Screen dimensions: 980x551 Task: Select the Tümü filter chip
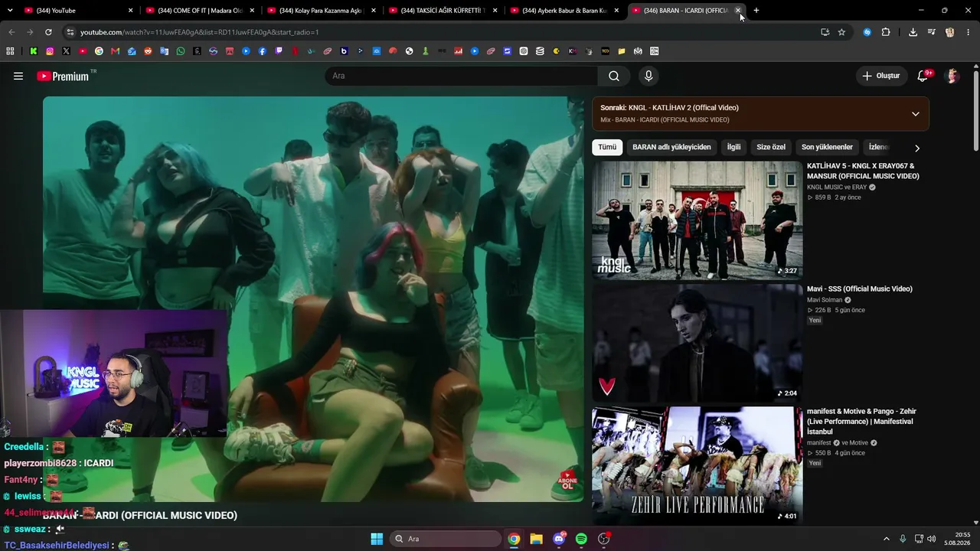point(607,147)
